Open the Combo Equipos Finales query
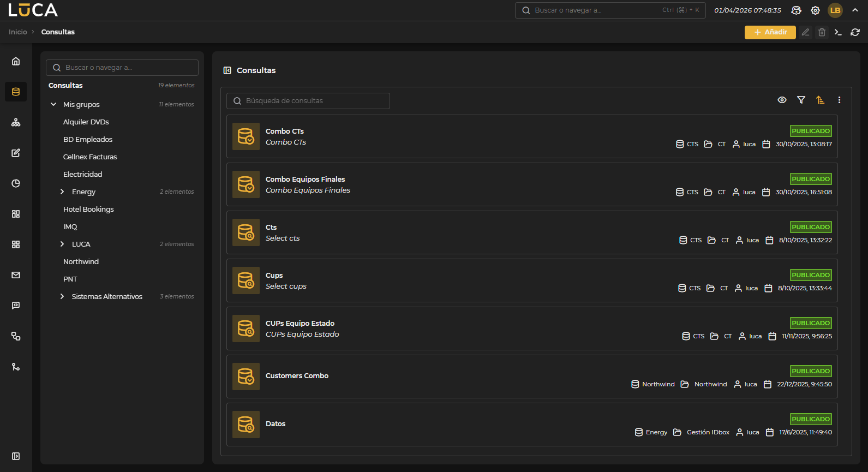The image size is (868, 472). 532,184
